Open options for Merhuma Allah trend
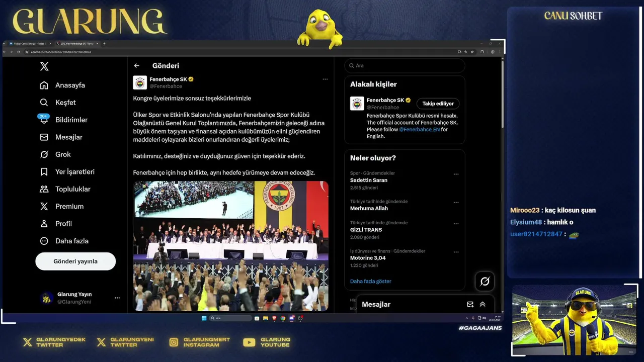 coord(456,203)
